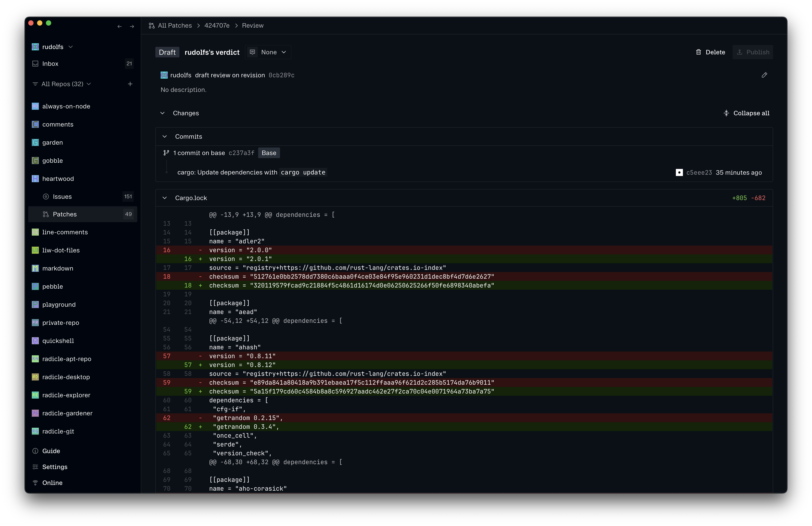Select Patches in heartwood sidebar
812x526 pixels.
65,214
